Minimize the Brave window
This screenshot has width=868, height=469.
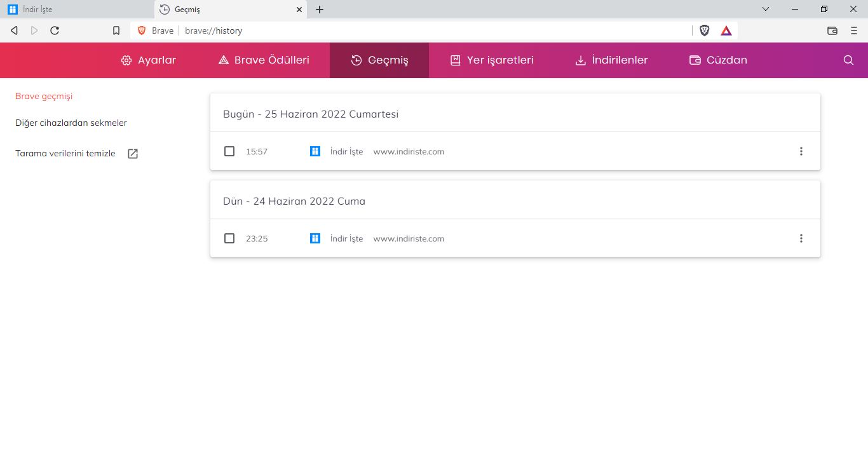pos(795,9)
